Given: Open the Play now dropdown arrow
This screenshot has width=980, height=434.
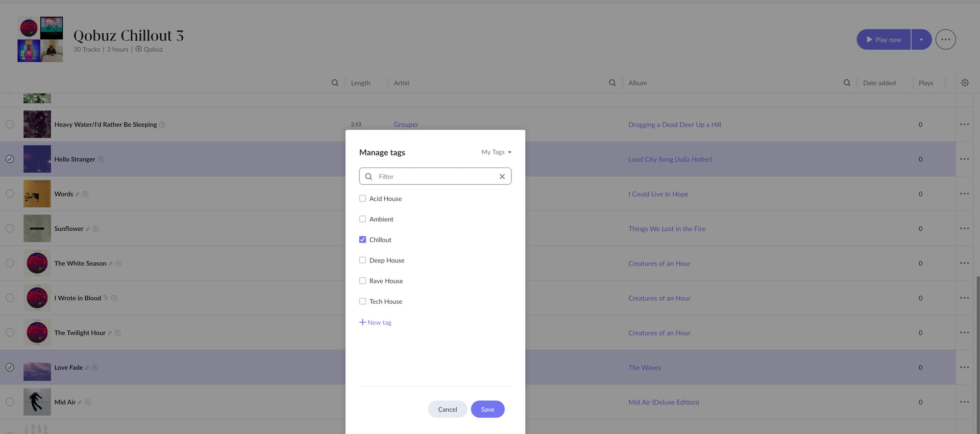Looking at the screenshot, I should (x=921, y=40).
